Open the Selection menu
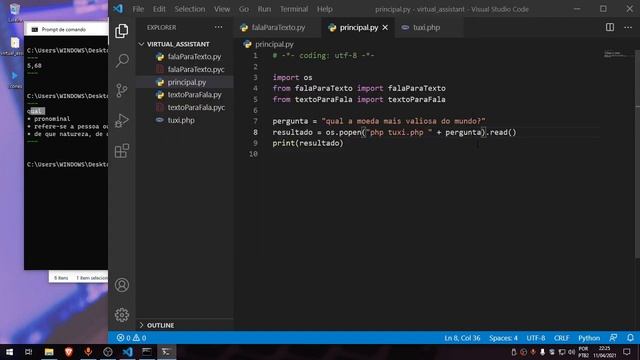 190,9
